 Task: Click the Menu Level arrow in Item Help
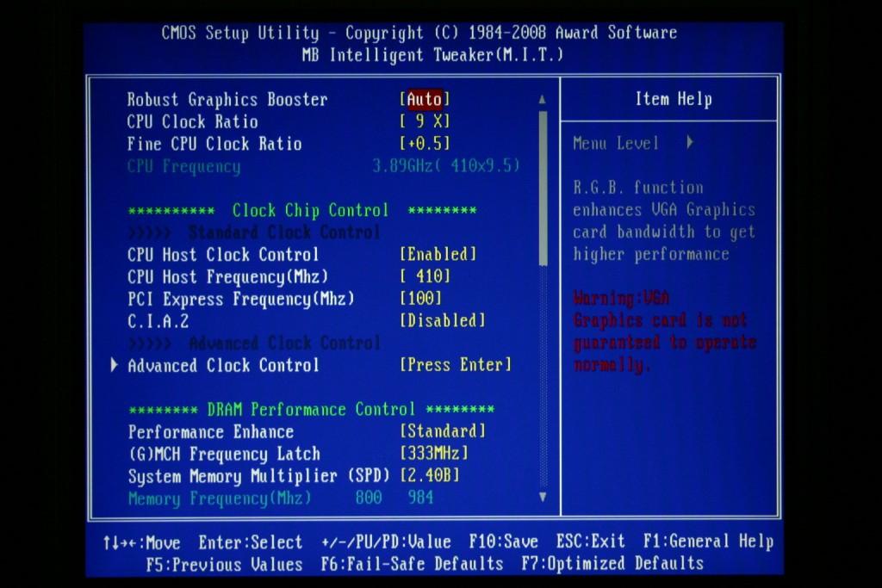click(690, 143)
